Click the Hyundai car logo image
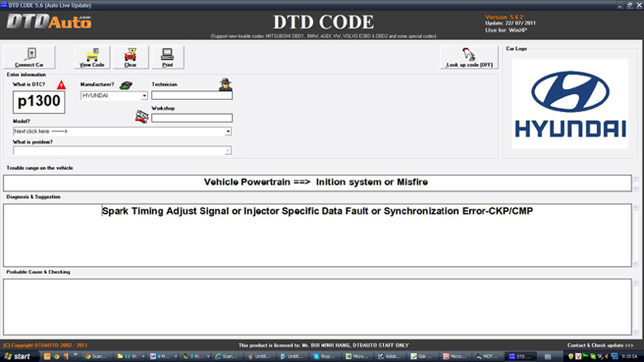644x362 pixels. [570, 104]
